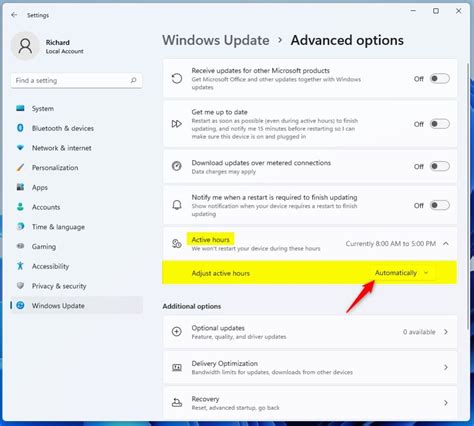Screen dimensions: 474x426
Task: Select Gaming in the sidebar
Action: (x=77, y=246)
